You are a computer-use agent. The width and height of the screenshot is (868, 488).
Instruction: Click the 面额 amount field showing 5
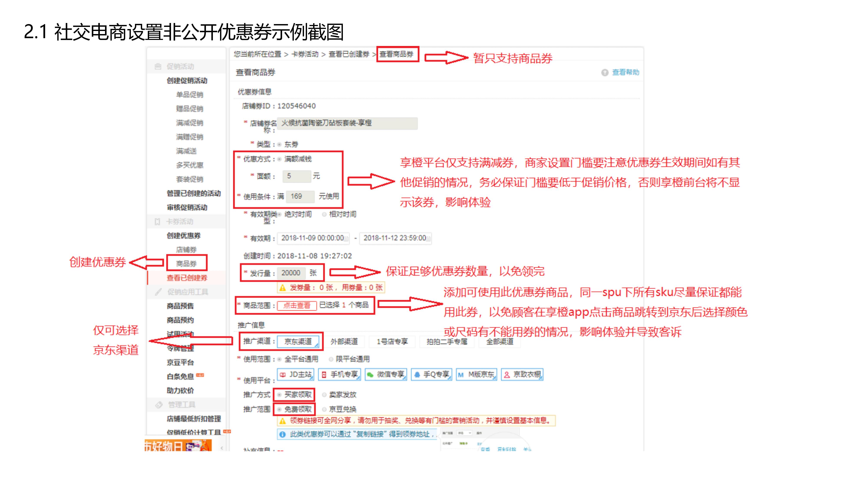click(297, 177)
